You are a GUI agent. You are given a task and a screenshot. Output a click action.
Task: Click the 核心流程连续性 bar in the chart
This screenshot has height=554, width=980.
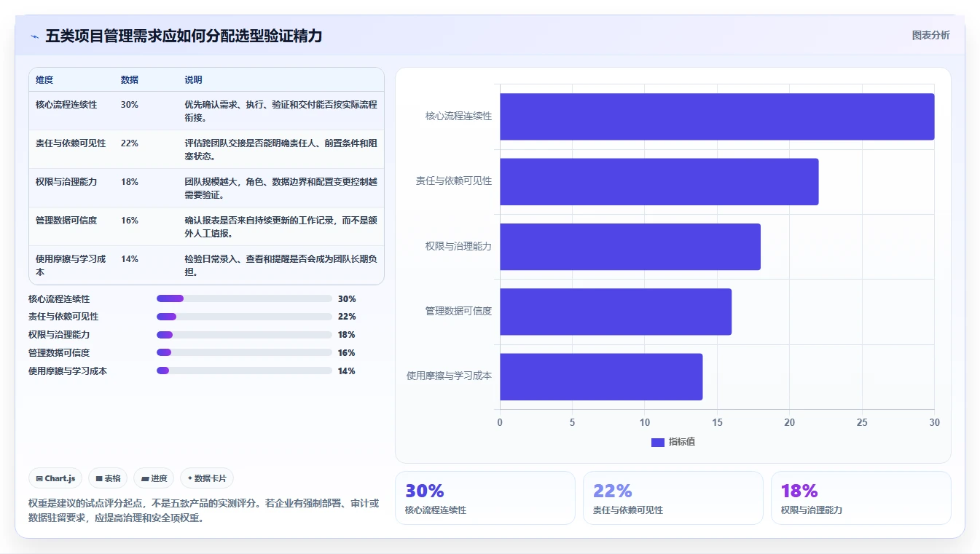pos(717,116)
